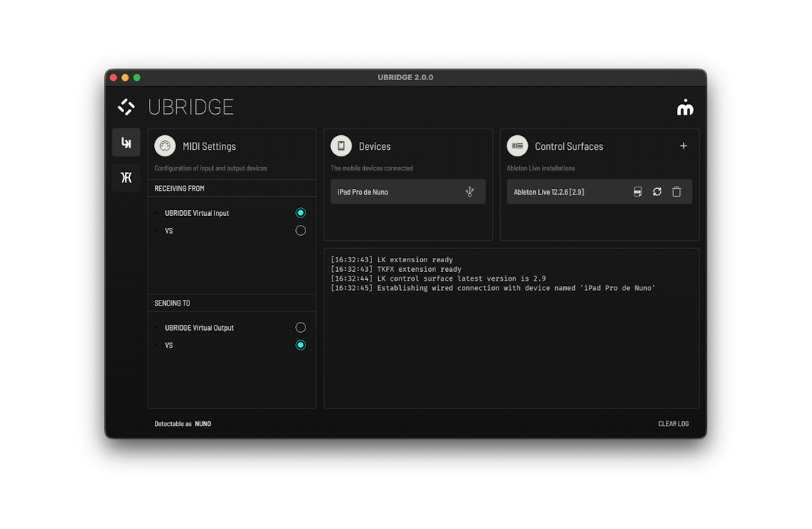
Task: Click the Devices panel round icon
Action: pyautogui.click(x=341, y=146)
